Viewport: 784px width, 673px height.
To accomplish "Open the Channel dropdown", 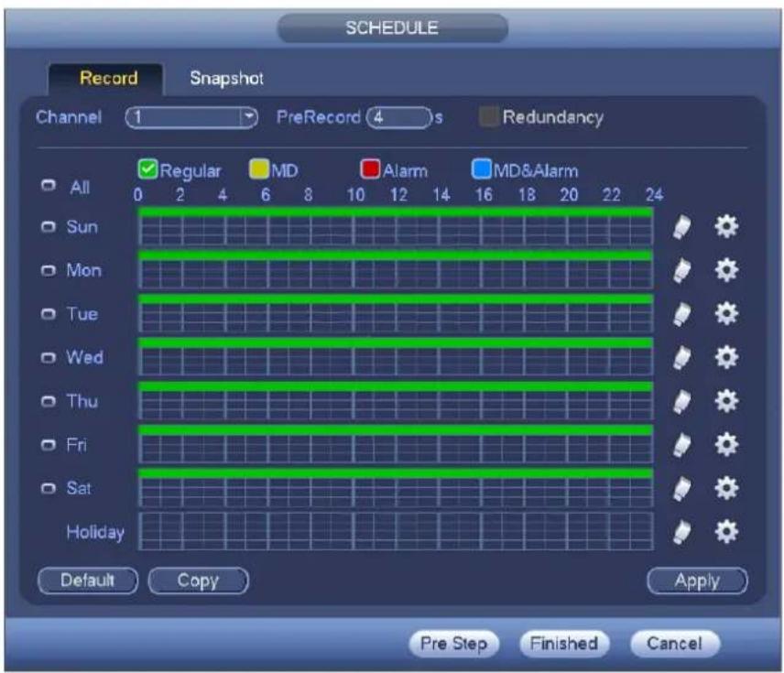I will (191, 117).
